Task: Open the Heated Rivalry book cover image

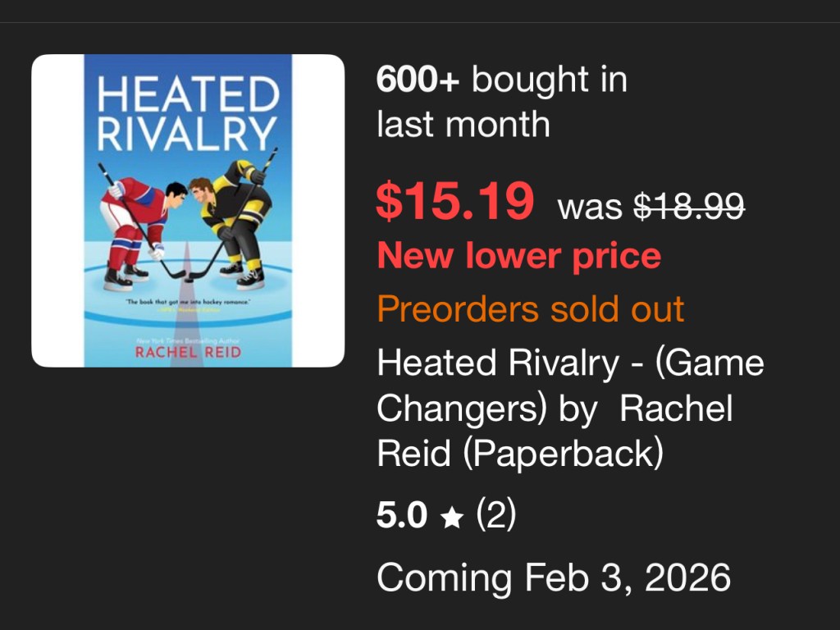Action: click(188, 210)
